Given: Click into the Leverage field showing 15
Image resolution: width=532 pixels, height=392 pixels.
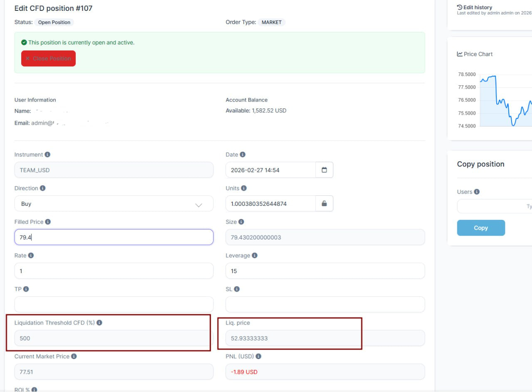Looking at the screenshot, I should (x=325, y=271).
